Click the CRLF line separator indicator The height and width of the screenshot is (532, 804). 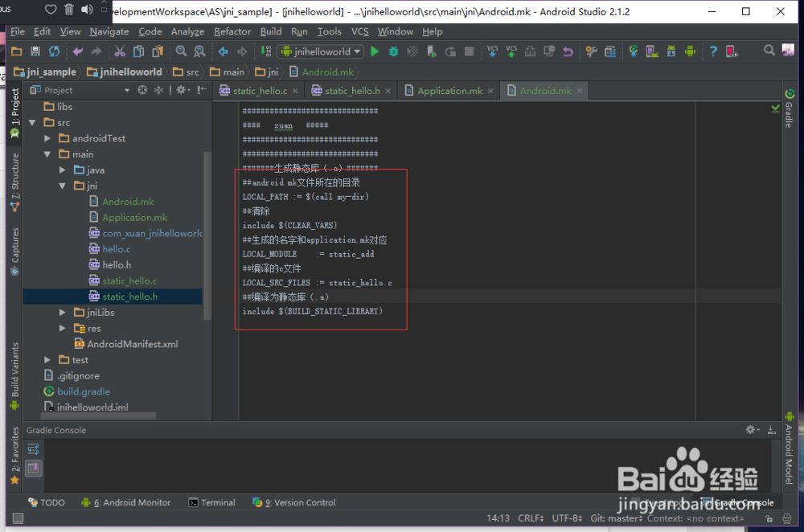(x=530, y=518)
